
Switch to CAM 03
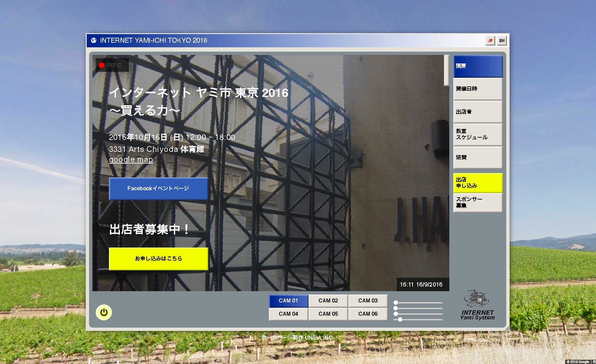(368, 300)
